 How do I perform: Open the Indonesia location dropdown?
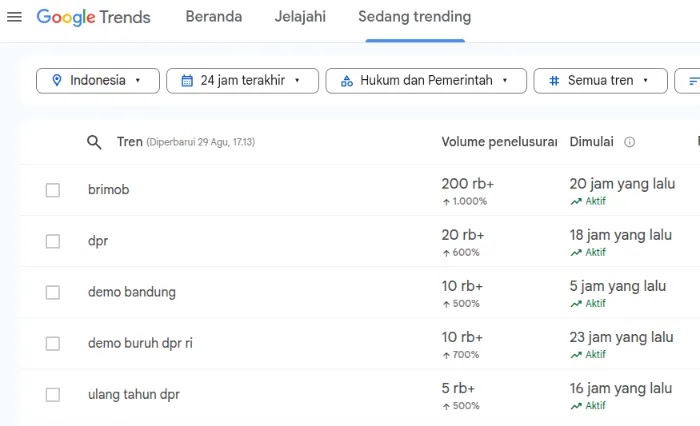point(98,81)
